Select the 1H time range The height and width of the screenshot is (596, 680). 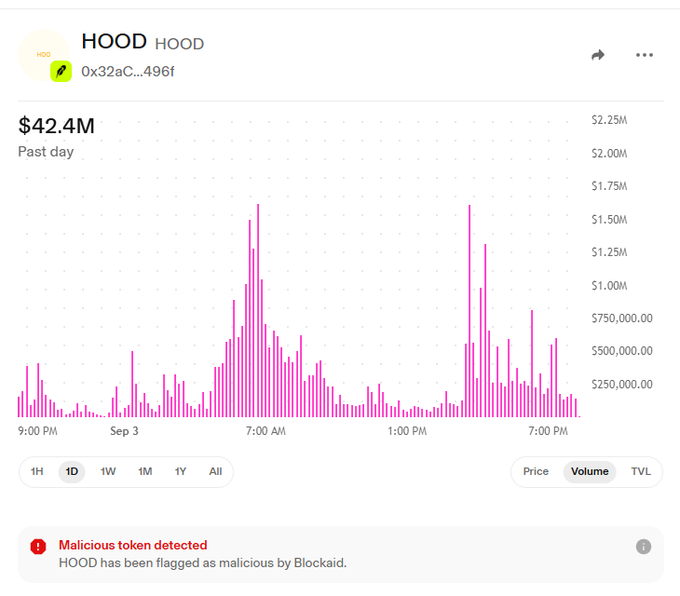tap(37, 472)
